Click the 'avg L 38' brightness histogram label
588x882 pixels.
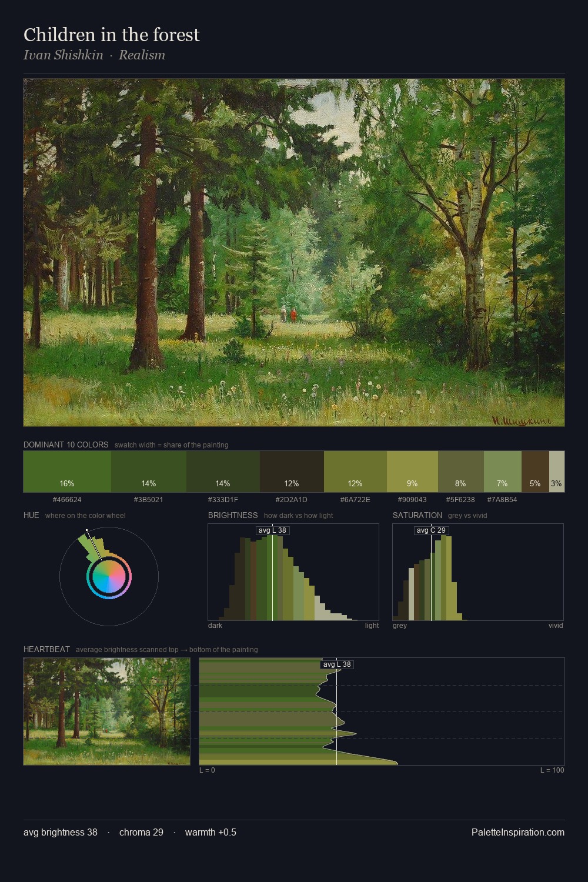click(272, 530)
